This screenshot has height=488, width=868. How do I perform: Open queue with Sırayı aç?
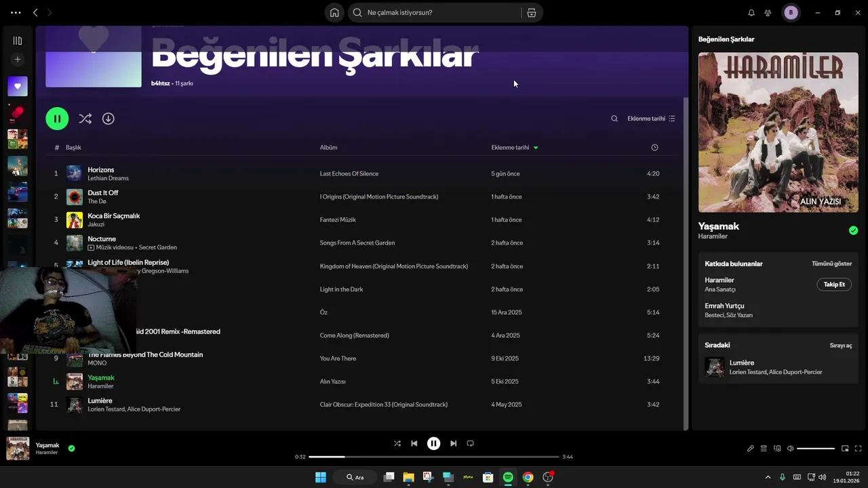pyautogui.click(x=841, y=345)
